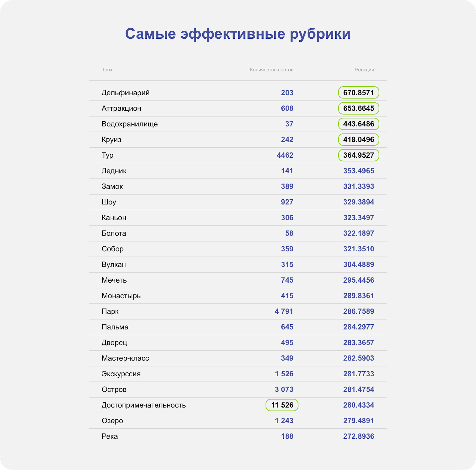Click the highlighted 443.6486 badge
Screen dimensions: 476x470
coord(358,124)
